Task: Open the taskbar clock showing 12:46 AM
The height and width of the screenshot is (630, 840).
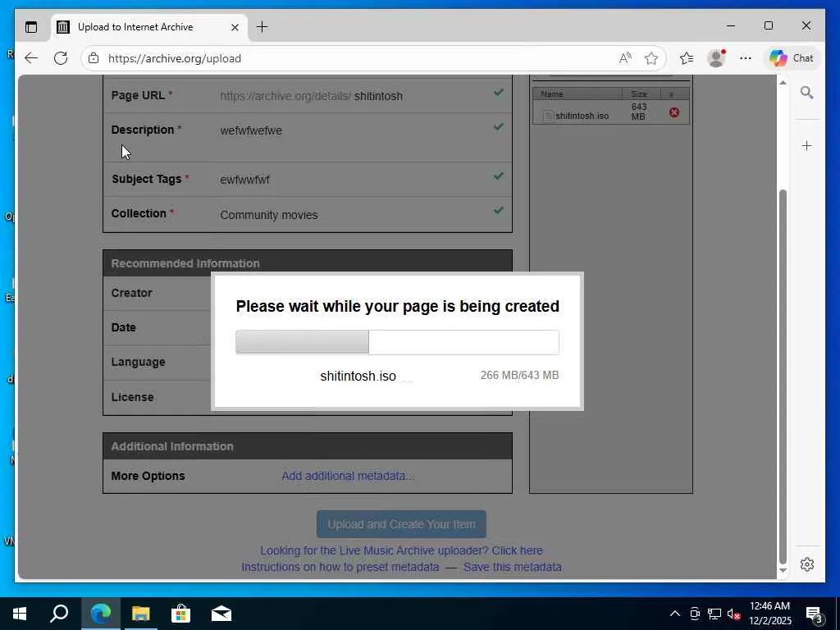Action: [769, 614]
